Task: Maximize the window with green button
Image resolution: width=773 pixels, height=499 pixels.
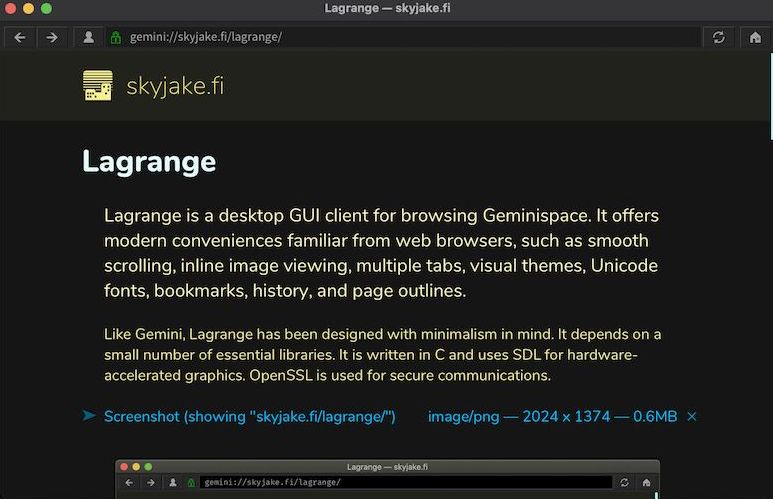Action: pyautogui.click(x=46, y=8)
